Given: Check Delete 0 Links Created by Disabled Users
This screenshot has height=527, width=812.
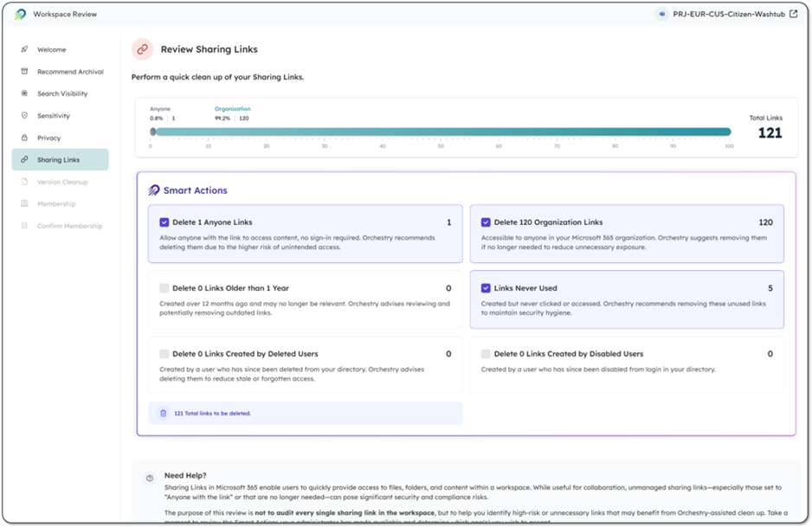Looking at the screenshot, I should (486, 354).
